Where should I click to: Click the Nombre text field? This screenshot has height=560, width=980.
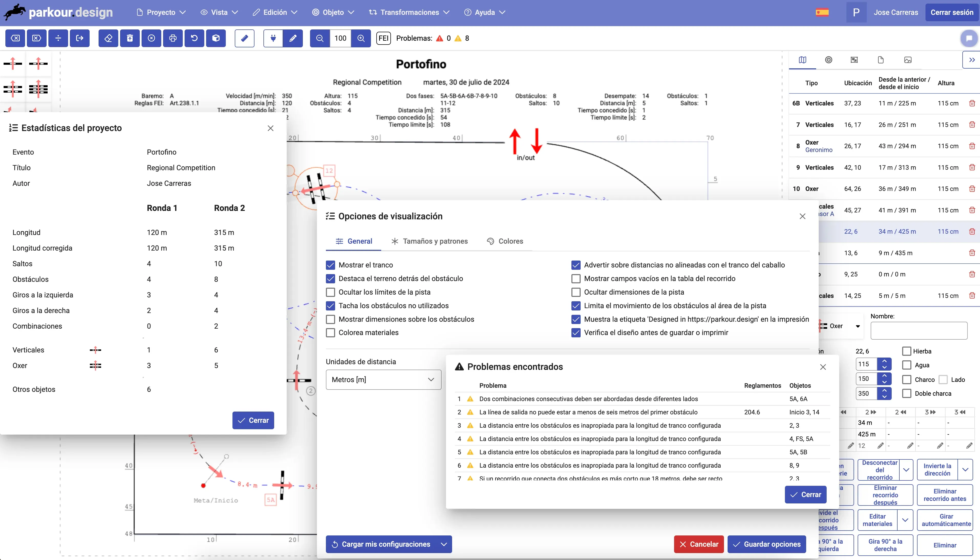click(919, 331)
